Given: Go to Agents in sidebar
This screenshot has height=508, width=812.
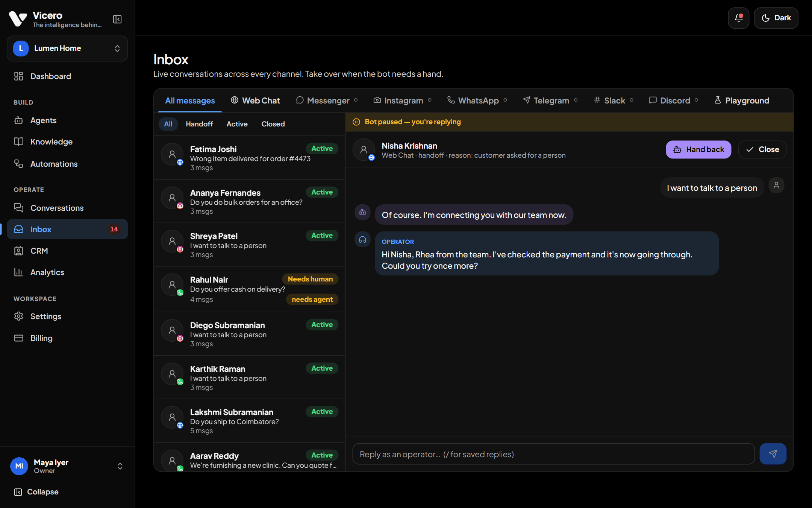Looking at the screenshot, I should pos(67,120).
